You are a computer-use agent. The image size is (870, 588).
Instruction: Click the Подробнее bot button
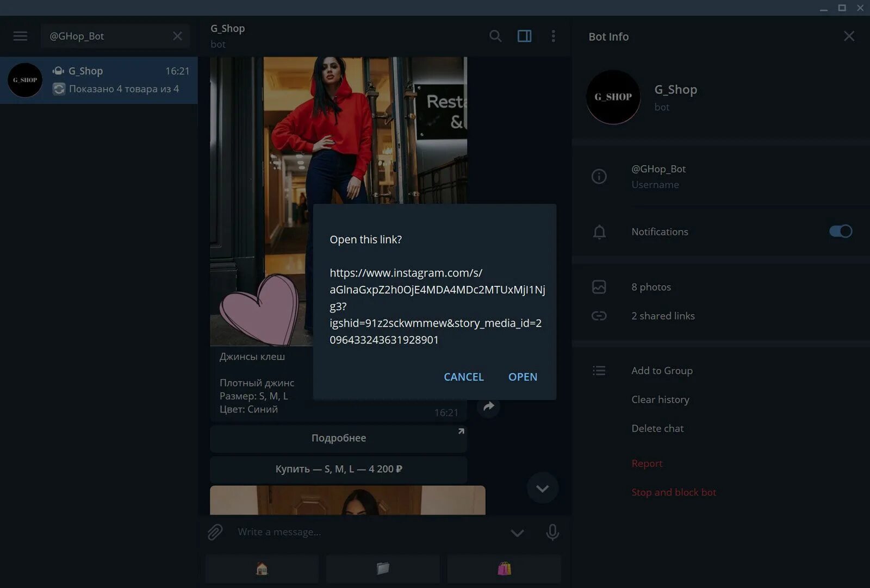tap(338, 438)
